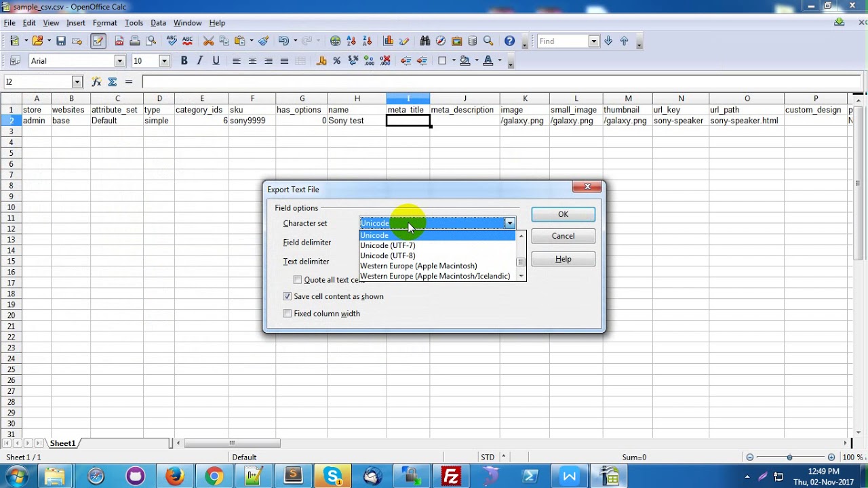Image resolution: width=868 pixels, height=488 pixels.
Task: Expand the Find toolbar dropdown
Action: [594, 41]
